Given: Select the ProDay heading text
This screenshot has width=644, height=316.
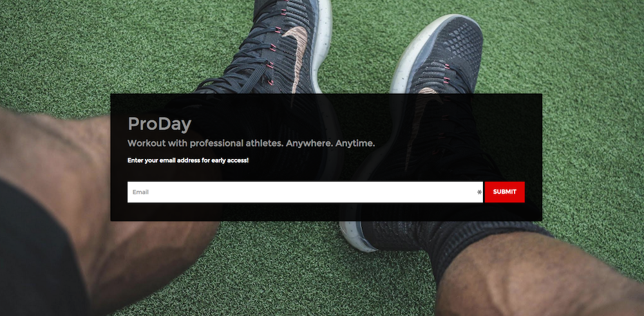Looking at the screenshot, I should coord(159,124).
